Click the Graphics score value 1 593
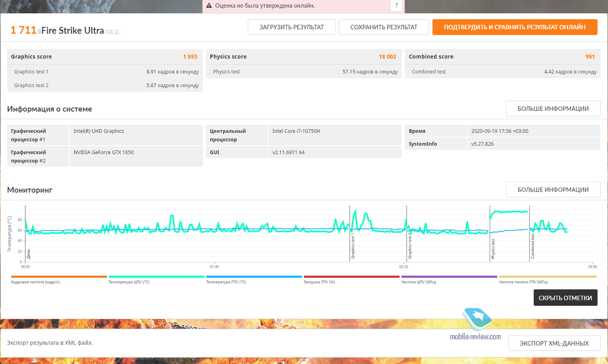 click(190, 56)
